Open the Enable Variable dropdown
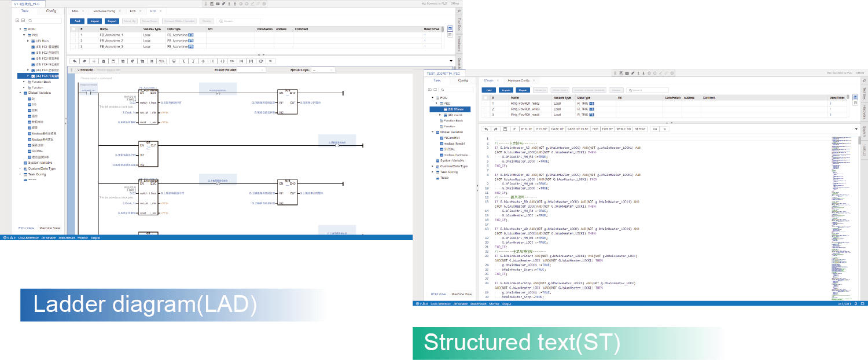Screen dimensions: 868x360 pyautogui.click(x=251, y=70)
